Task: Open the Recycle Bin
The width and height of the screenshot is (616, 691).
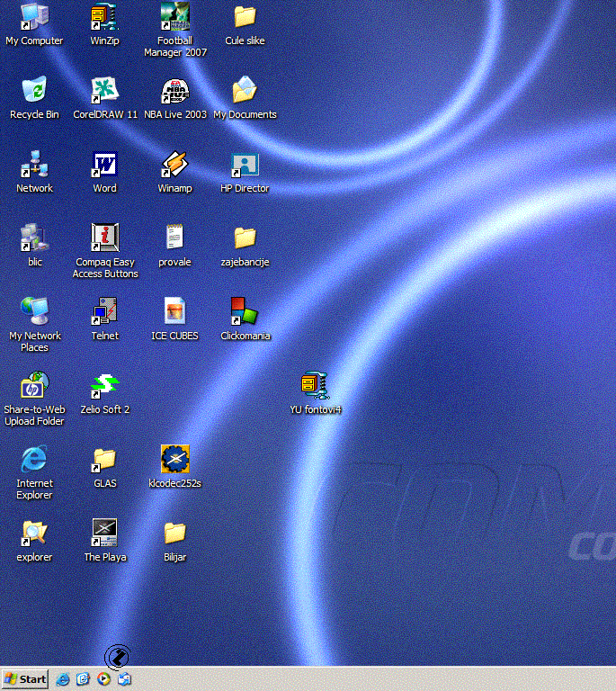Action: [x=34, y=91]
